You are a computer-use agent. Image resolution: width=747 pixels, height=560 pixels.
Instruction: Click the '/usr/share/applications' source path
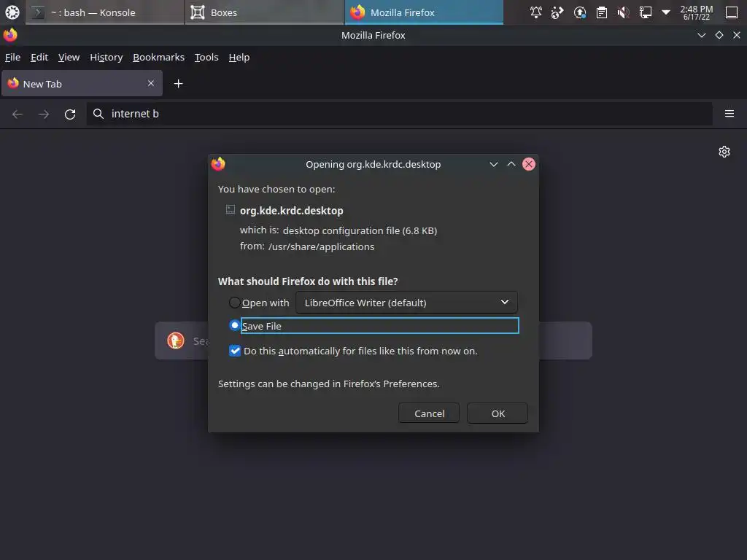click(x=321, y=246)
